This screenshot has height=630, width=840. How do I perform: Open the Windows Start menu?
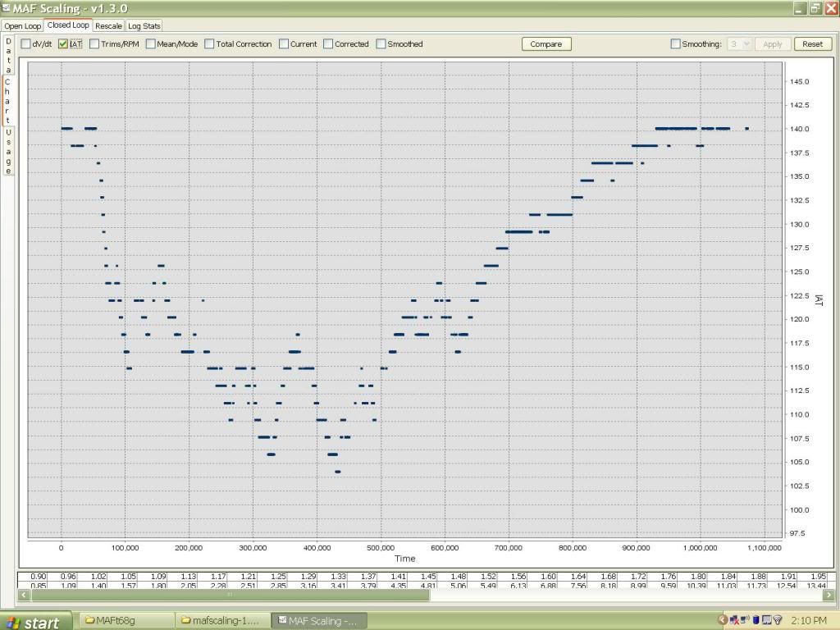pyautogui.click(x=33, y=622)
